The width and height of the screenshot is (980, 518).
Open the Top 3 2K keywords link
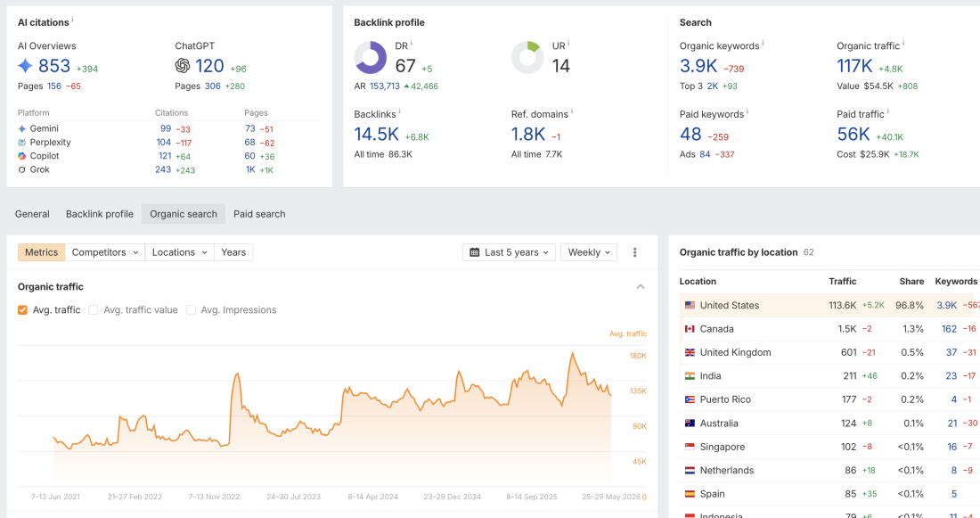pos(713,86)
